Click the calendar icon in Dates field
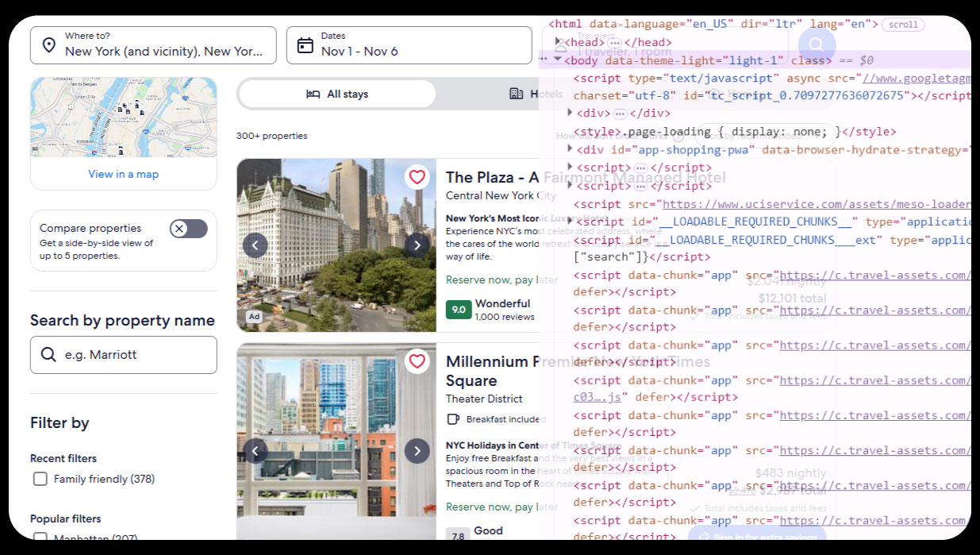 [305, 45]
